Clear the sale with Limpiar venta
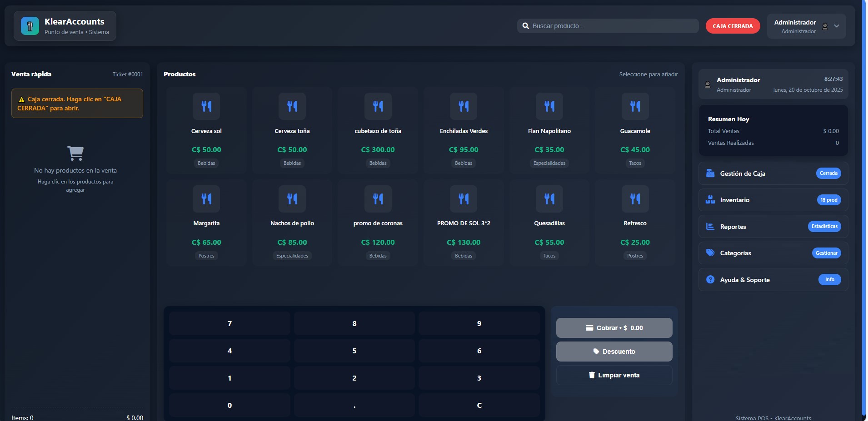The image size is (868, 421). click(614, 375)
